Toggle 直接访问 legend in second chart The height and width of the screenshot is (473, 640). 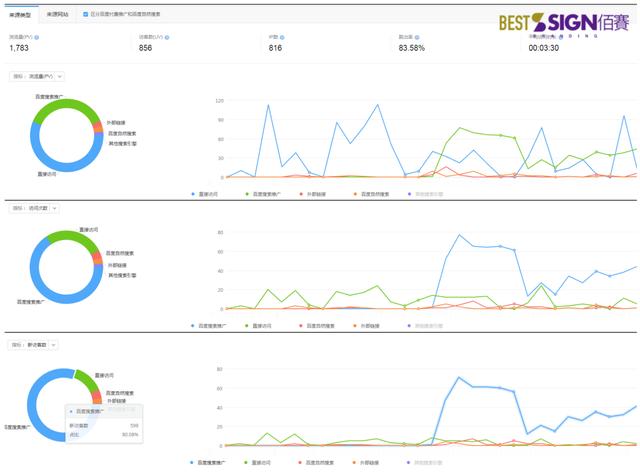[258, 326]
